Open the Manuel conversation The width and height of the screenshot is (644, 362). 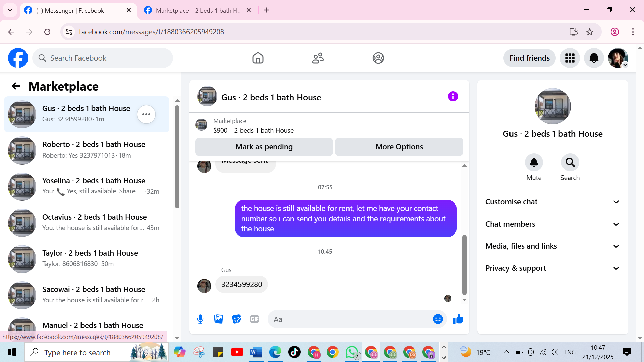pyautogui.click(x=87, y=325)
